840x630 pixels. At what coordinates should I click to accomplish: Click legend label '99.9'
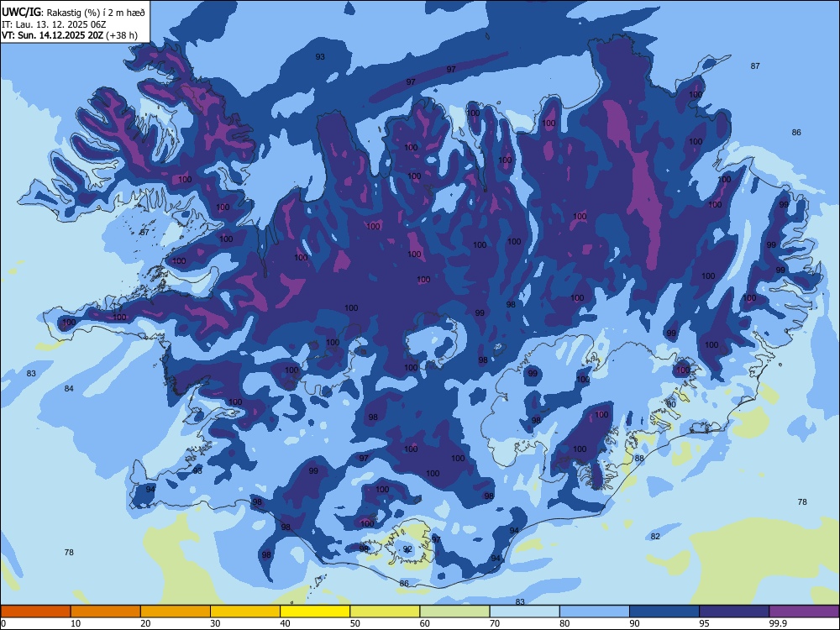[x=778, y=623]
